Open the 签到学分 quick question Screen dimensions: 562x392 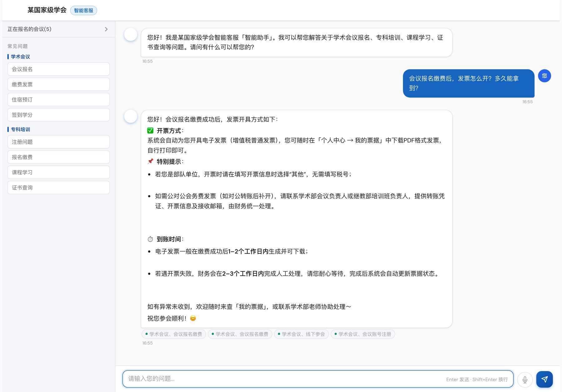[x=58, y=115]
